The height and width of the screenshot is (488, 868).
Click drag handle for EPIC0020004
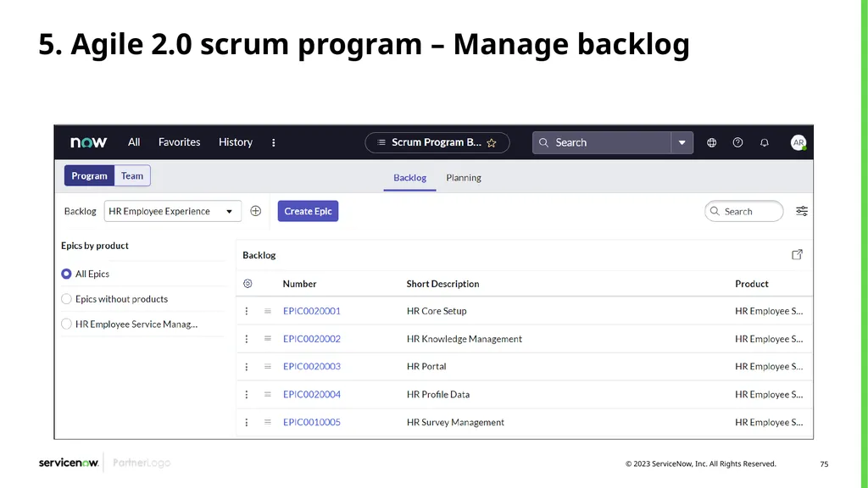coord(267,395)
